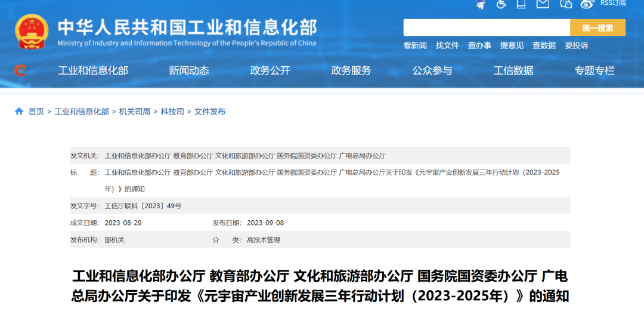Viewport: 644px width, 333px height.
Task: Open the 工信数据 navigation menu
Action: pos(513,70)
